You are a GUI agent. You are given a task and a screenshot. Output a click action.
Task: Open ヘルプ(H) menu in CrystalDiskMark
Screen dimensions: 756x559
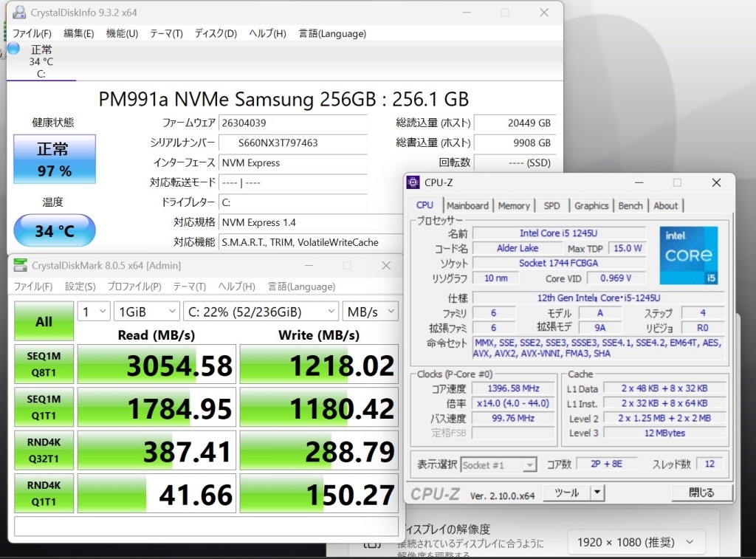point(236,287)
